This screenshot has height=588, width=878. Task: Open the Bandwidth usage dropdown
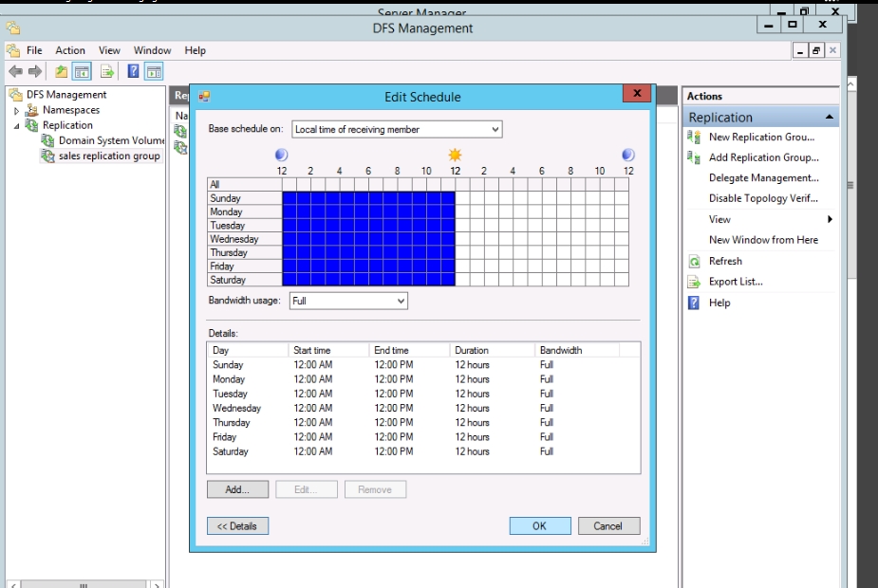click(x=348, y=301)
